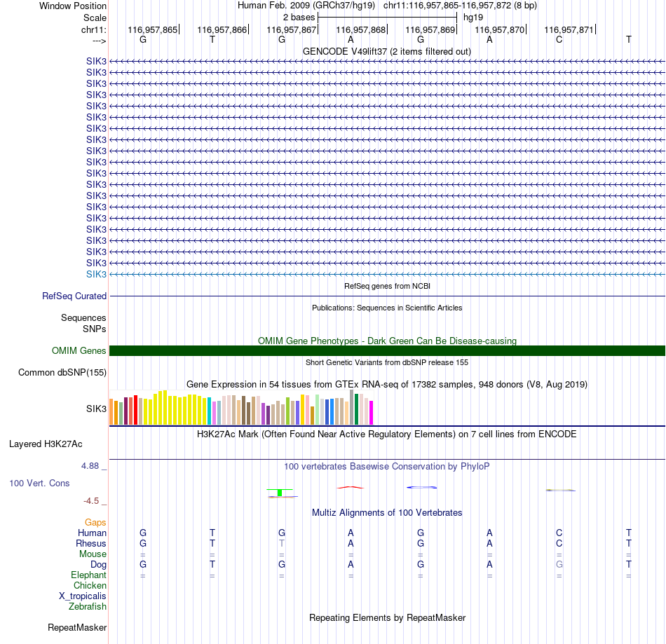Viewport: 666px width, 644px height.
Task: Open 'Short Genetic Variants from dbSNP release 155'
Action: (387, 362)
